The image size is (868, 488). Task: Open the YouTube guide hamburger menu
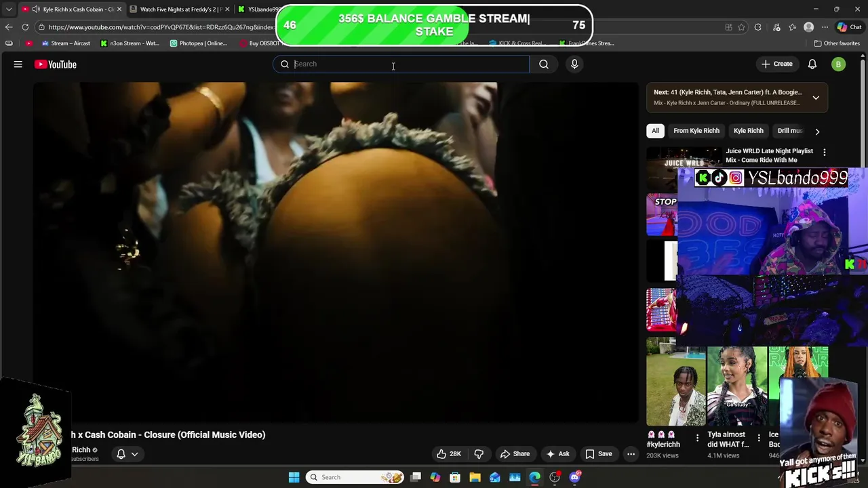pyautogui.click(x=18, y=64)
